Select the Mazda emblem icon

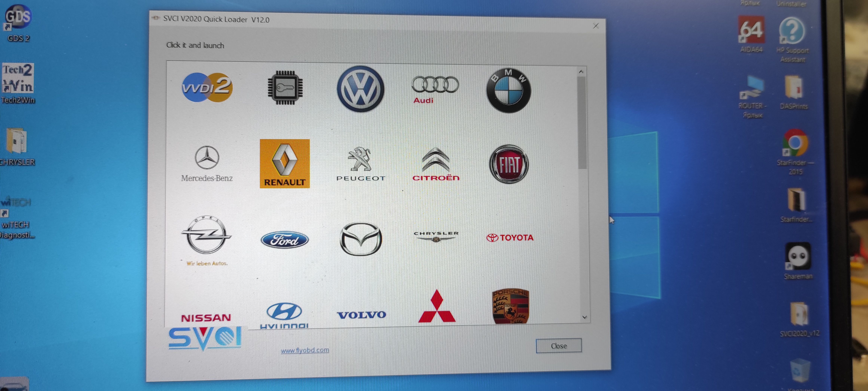point(360,239)
